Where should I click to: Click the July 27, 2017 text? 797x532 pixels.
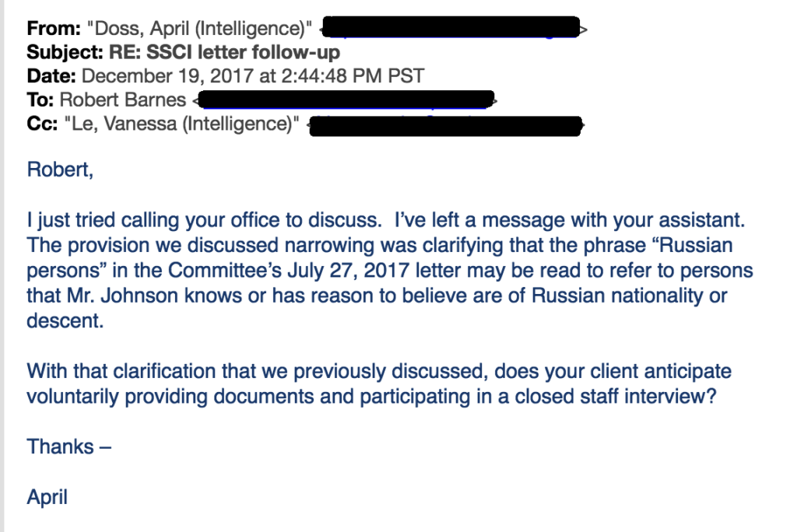click(348, 271)
